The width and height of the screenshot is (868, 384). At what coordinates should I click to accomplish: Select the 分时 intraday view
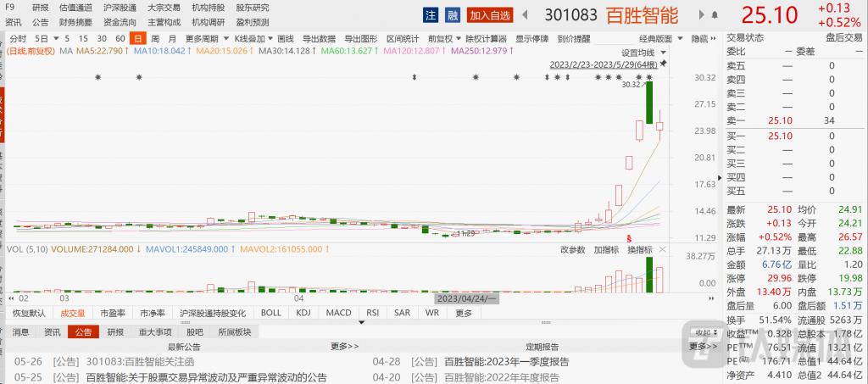pyautogui.click(x=18, y=39)
